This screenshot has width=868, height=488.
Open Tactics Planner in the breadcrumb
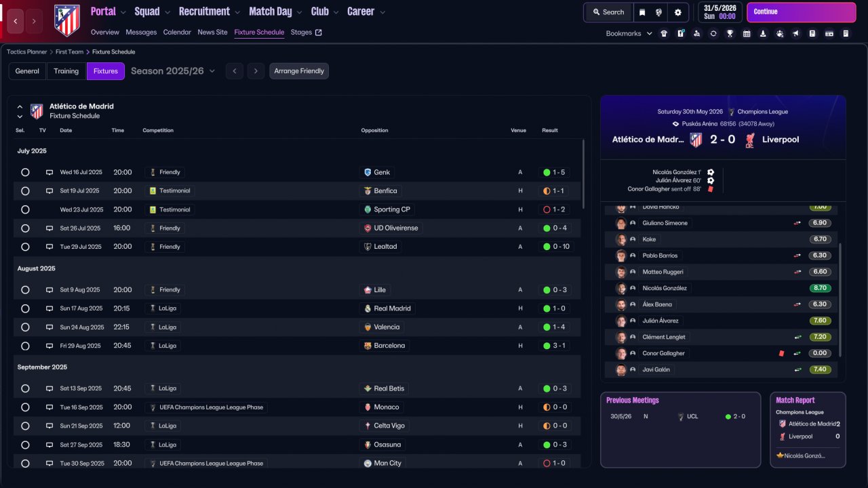27,52
